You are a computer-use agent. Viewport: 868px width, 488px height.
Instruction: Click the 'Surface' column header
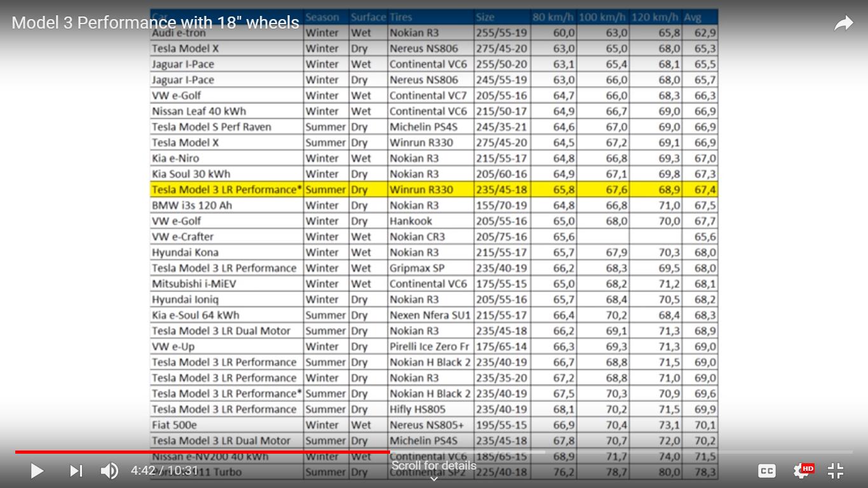369,17
